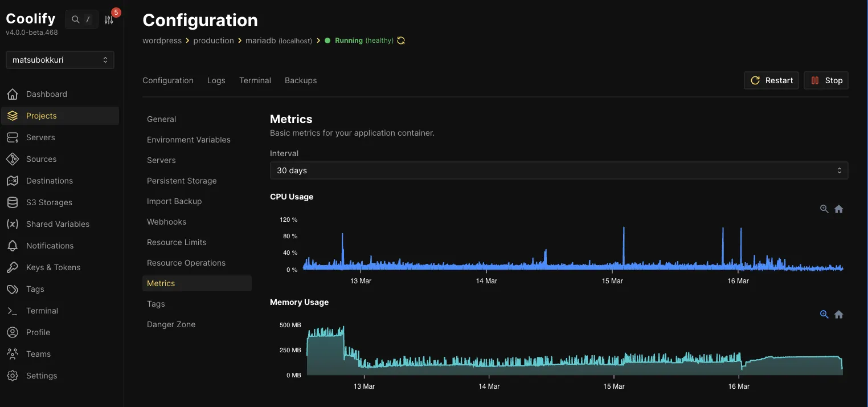Go to Danger Zone settings section
This screenshot has width=868, height=407.
point(171,324)
